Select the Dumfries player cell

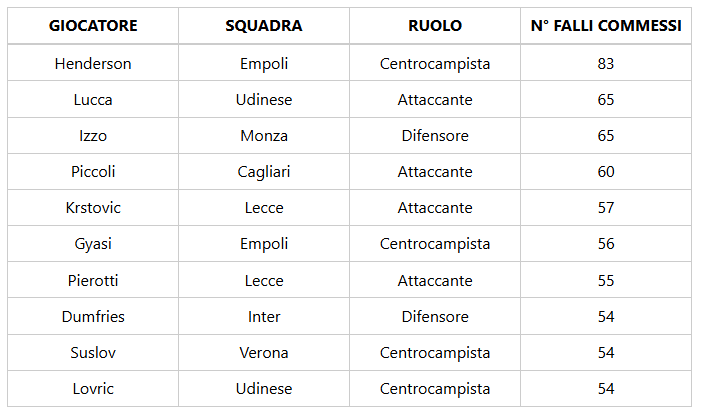93,317
